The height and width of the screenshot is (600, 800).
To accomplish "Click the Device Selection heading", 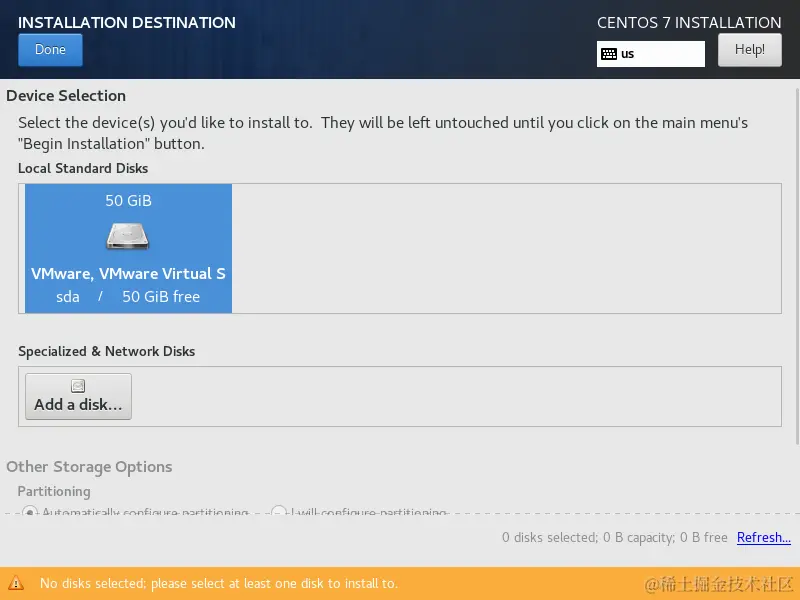I will tap(66, 95).
